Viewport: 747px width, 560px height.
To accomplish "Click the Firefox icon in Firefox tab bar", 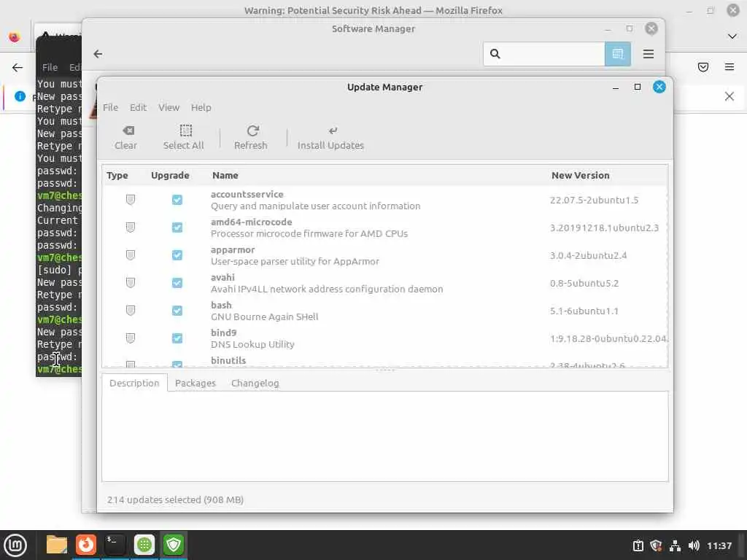I will [x=15, y=36].
